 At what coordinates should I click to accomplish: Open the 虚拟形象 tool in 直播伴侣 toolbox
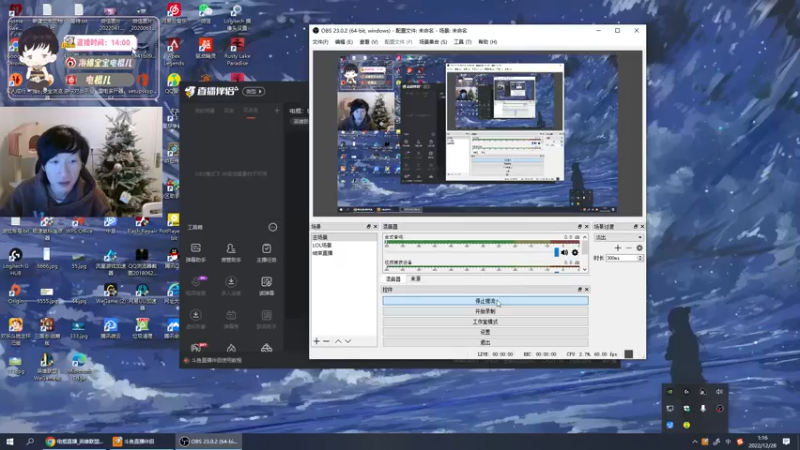pos(196,319)
